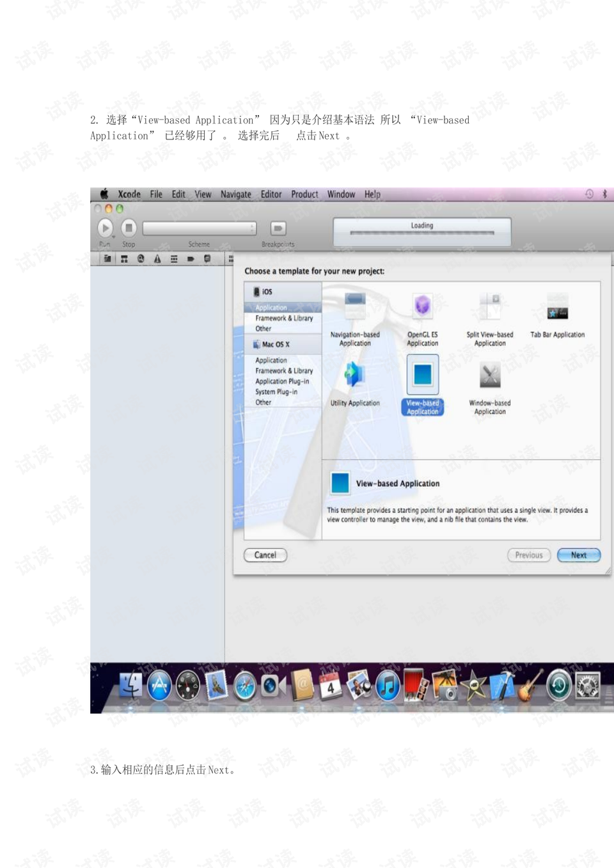Open the File menu

click(156, 194)
